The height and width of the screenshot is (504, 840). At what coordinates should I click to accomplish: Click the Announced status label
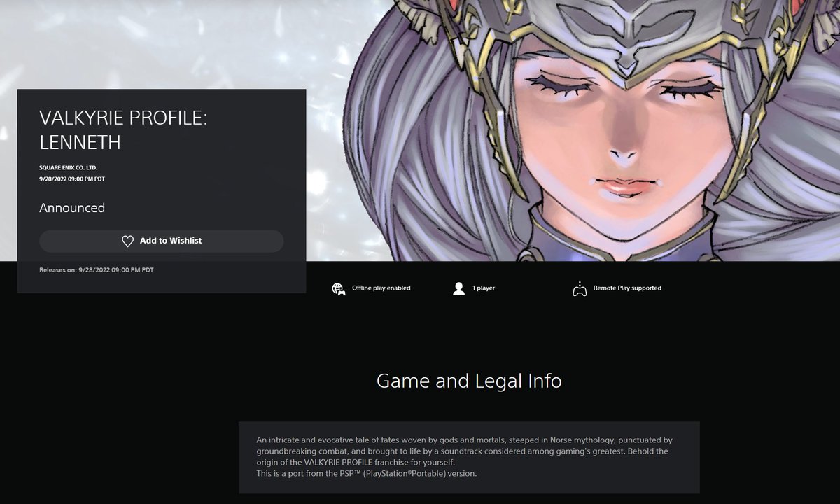coord(72,208)
